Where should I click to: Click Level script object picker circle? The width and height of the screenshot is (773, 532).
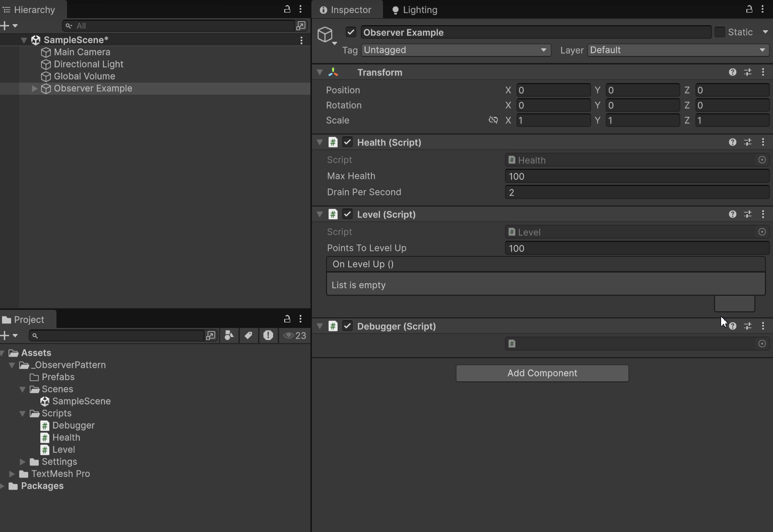pos(762,232)
